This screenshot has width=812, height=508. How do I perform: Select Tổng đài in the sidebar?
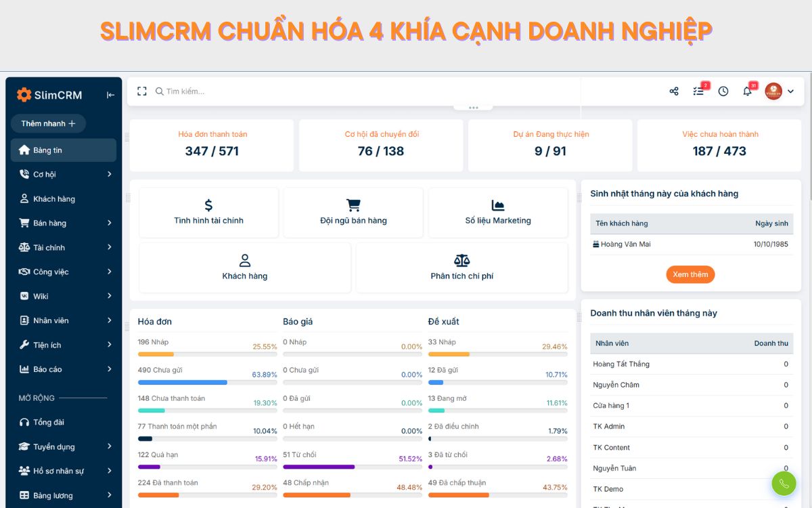[40, 422]
